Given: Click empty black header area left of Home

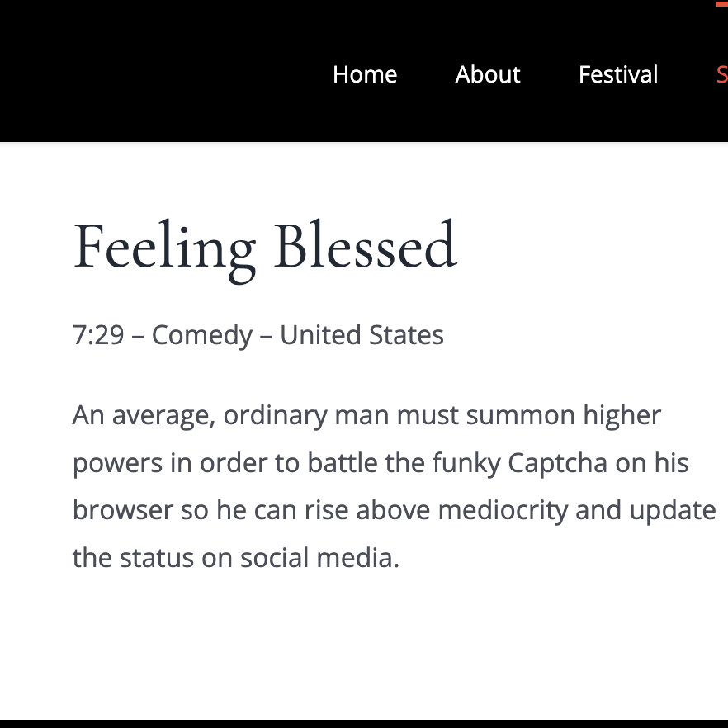Looking at the screenshot, I should 165,75.
